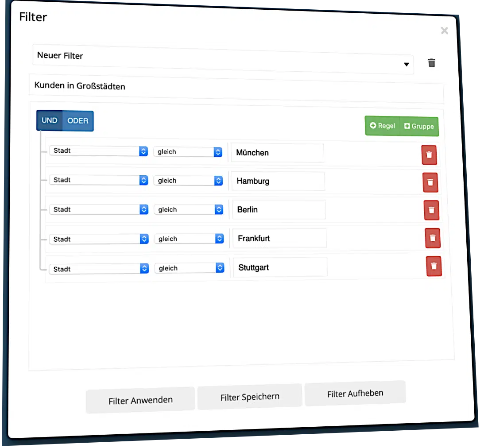Click the Stuttgart value field
Screen dimensions: 488x448
point(280,267)
